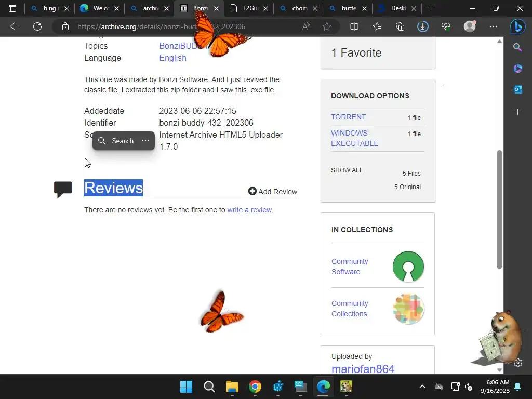
Task: Switch to the bing search tab
Action: [49, 8]
